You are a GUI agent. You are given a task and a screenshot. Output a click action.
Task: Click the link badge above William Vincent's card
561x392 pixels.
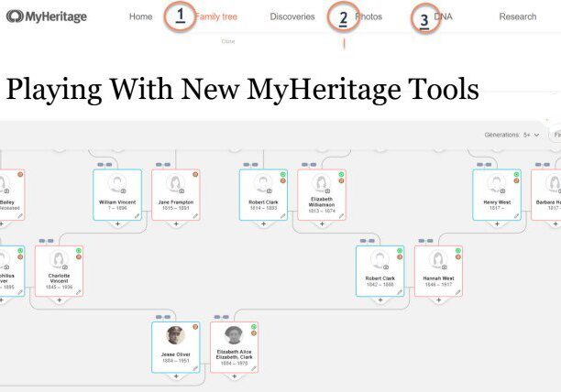(104, 165)
